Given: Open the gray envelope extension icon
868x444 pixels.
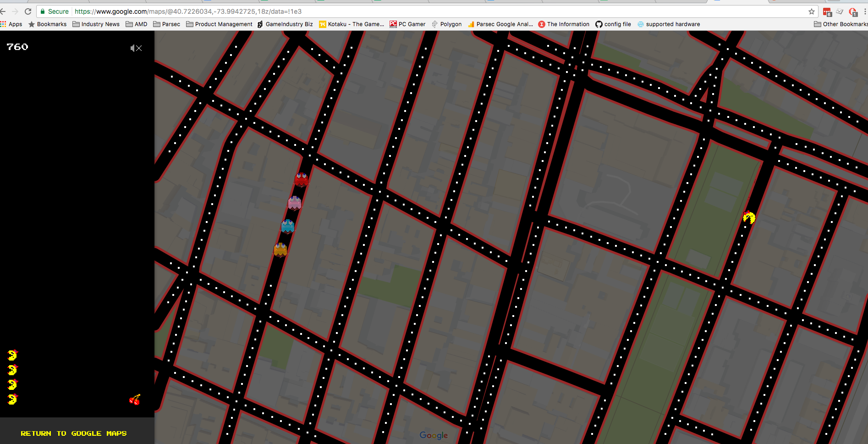Looking at the screenshot, I should (x=840, y=11).
